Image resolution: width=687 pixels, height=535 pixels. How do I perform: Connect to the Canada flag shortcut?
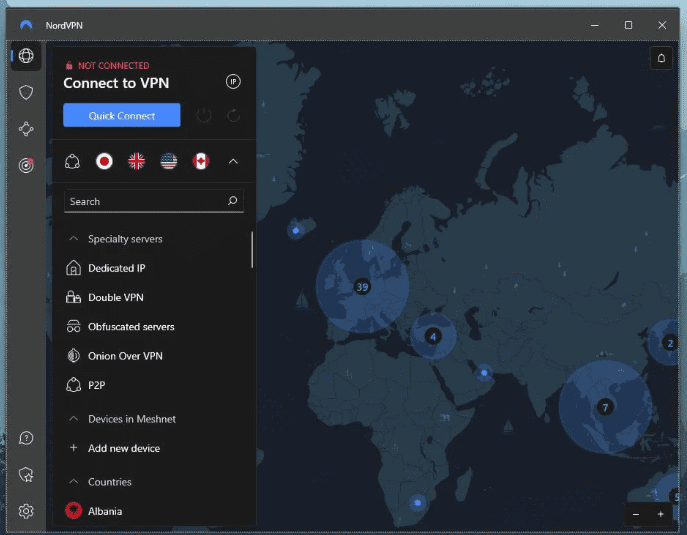point(201,161)
